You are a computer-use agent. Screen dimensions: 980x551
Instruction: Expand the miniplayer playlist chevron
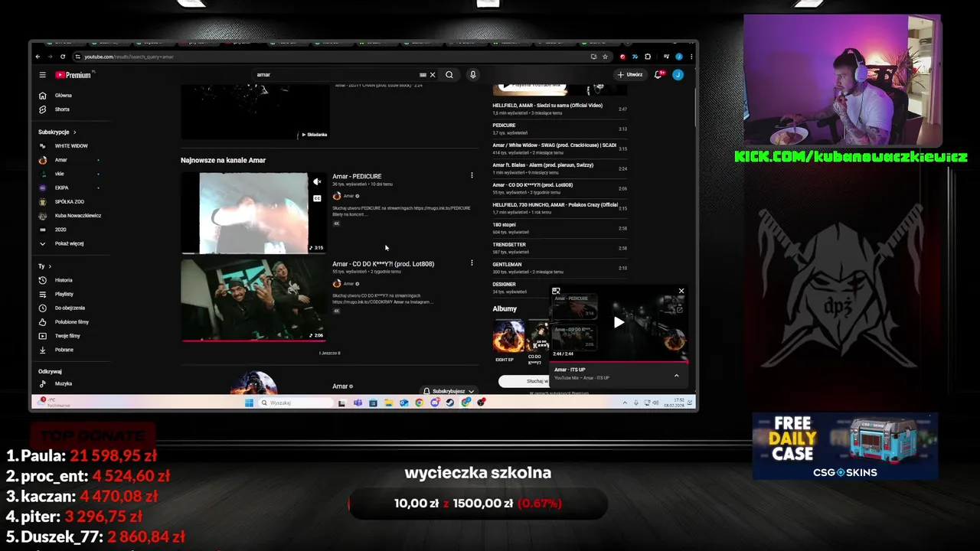pyautogui.click(x=676, y=375)
